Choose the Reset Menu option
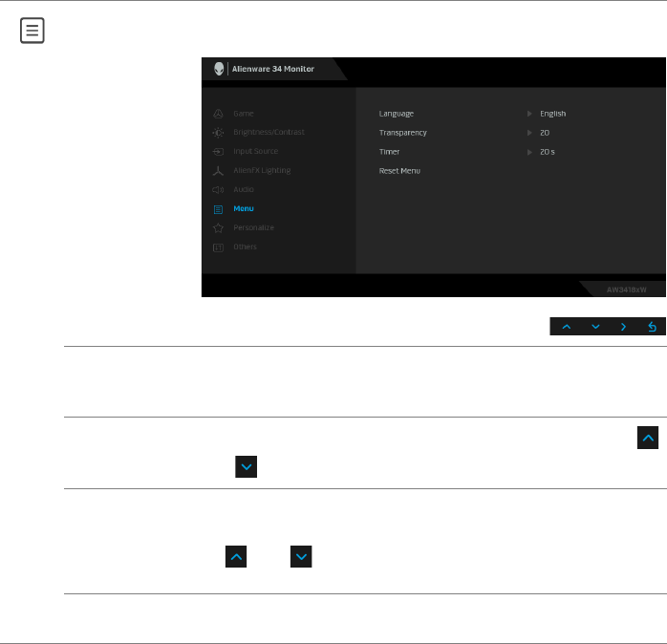Viewport: 667px width, 644px height. coord(399,171)
